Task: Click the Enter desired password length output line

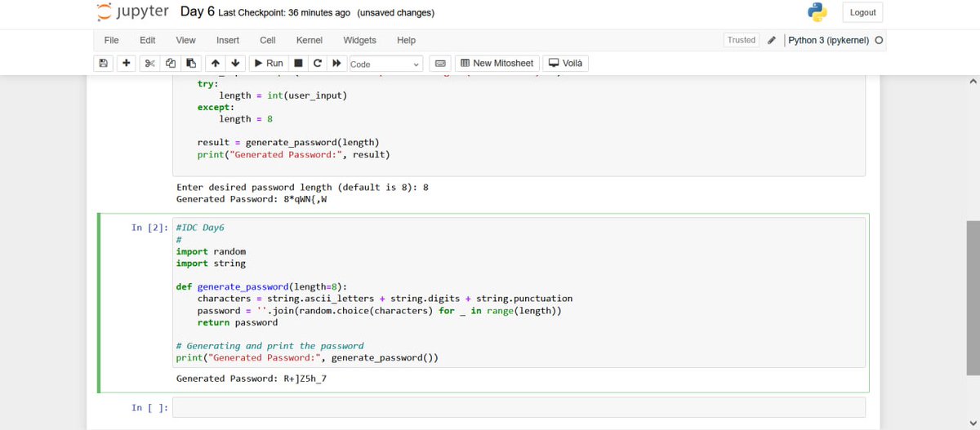Action: (x=302, y=187)
